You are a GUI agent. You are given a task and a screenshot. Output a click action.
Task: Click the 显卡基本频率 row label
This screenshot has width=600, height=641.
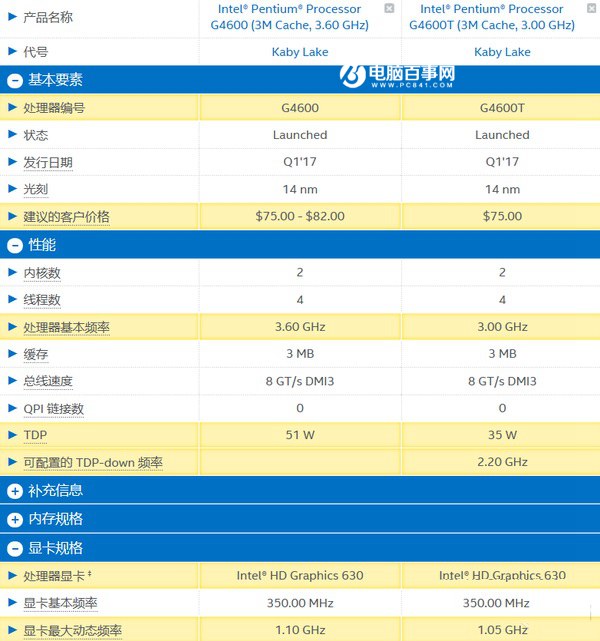coord(60,603)
